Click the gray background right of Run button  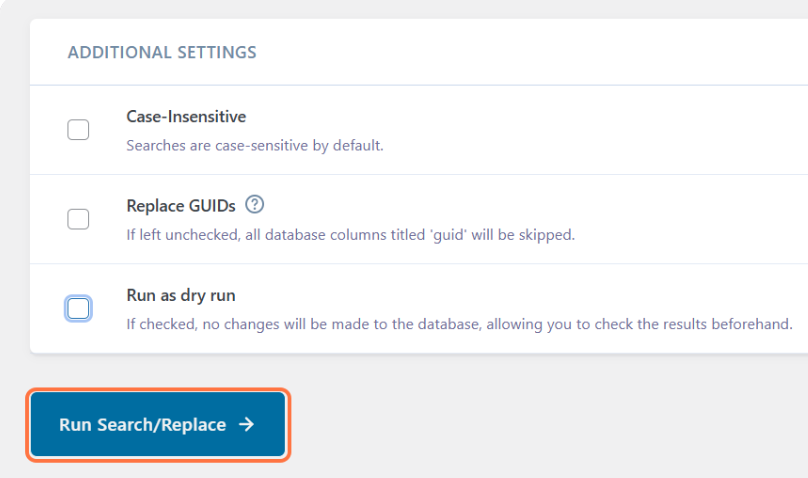pos(550,425)
